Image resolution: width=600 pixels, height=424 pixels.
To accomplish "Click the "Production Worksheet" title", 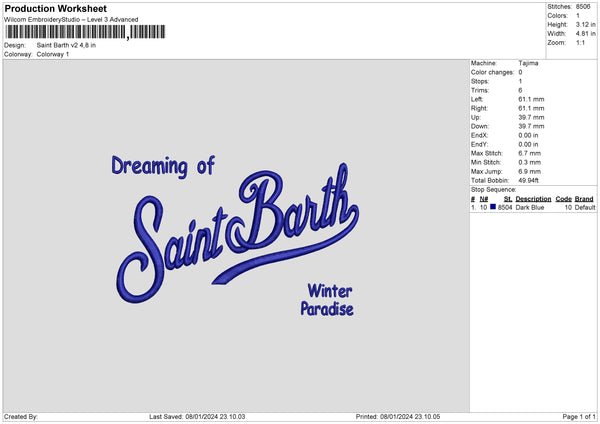I will point(55,8).
